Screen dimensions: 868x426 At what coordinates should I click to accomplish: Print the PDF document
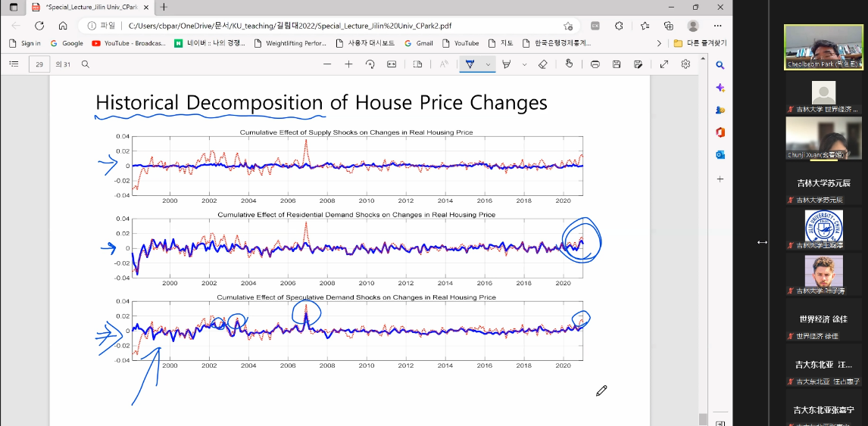pyautogui.click(x=595, y=64)
